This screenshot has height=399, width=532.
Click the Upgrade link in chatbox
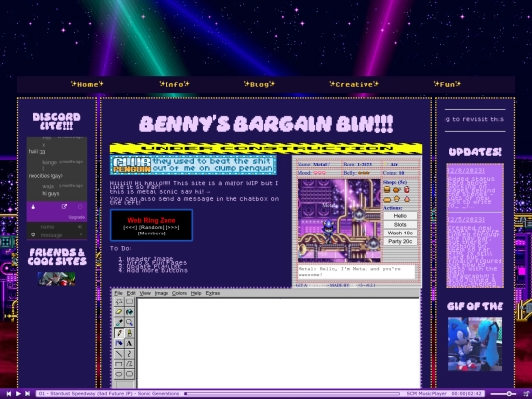coord(76,217)
